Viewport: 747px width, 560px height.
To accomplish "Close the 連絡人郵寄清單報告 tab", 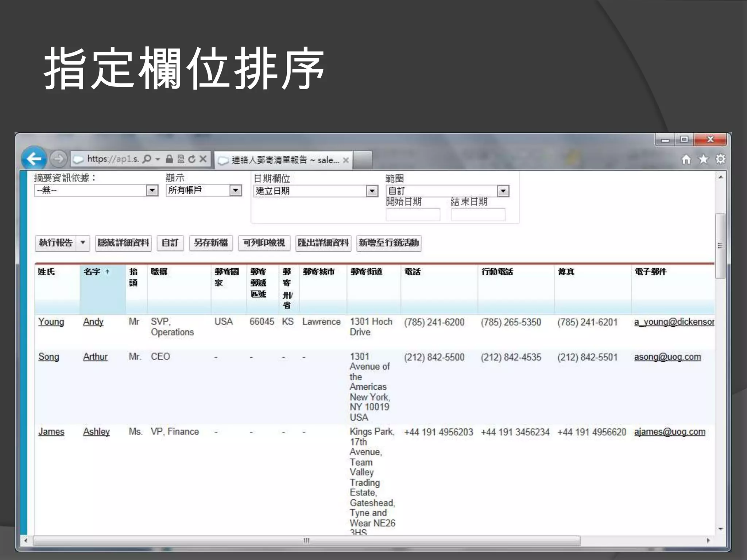I will click(346, 160).
